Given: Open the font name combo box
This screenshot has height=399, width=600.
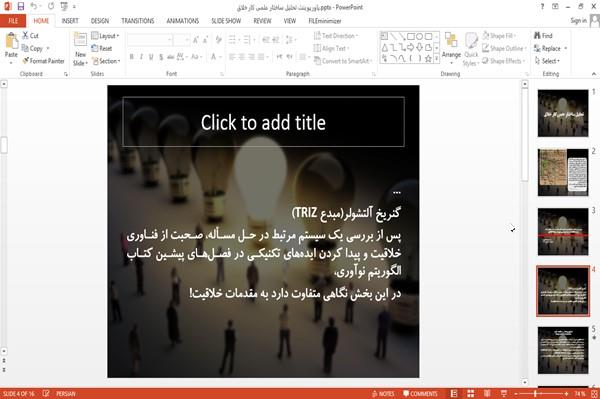Looking at the screenshot, I should pyautogui.click(x=149, y=40).
